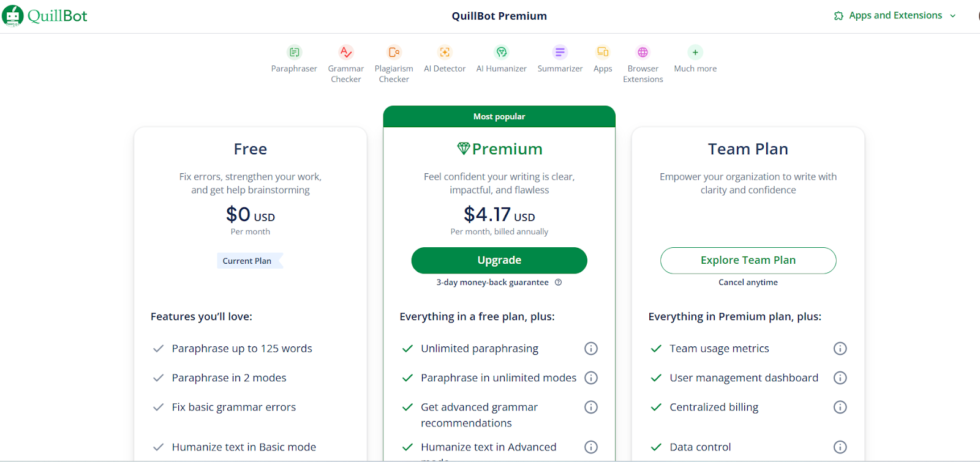This screenshot has height=462, width=980.
Task: Click the info icon next to Team usage metrics
Action: click(840, 348)
